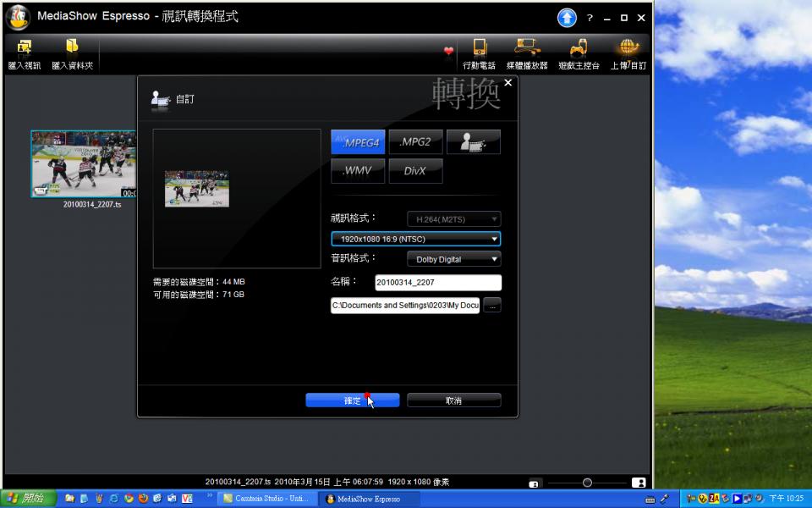
Task: Click the red heart favorites icon
Action: click(x=448, y=51)
